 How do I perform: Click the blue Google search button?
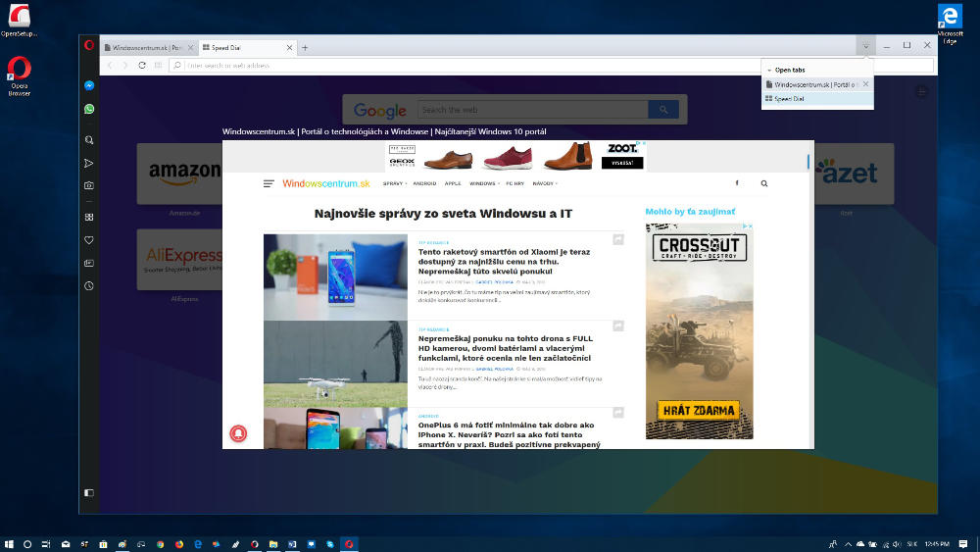[x=663, y=110]
